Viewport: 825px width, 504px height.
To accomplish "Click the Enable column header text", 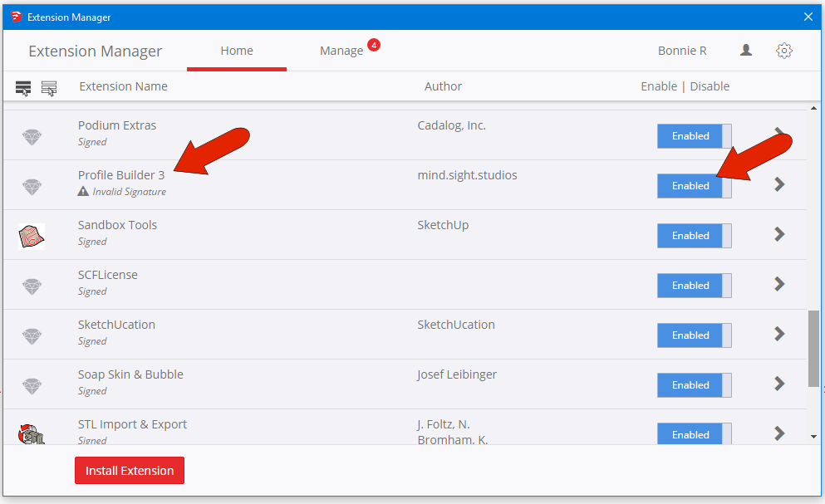I will (659, 86).
